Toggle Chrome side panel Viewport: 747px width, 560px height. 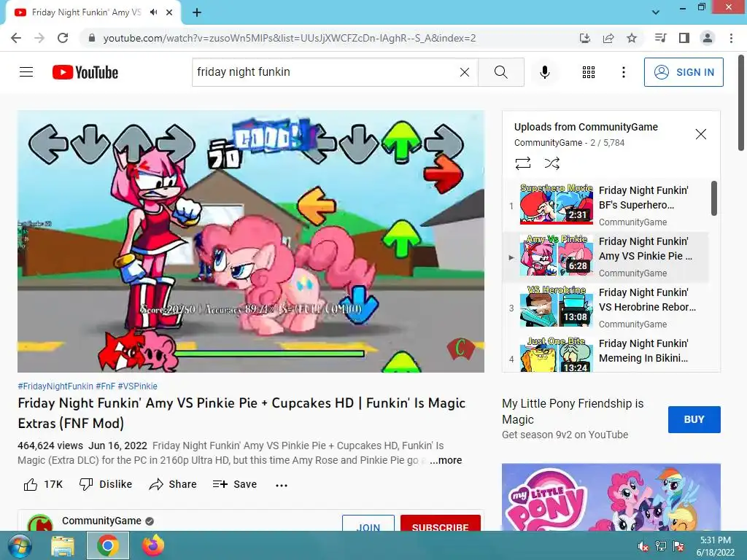684,38
